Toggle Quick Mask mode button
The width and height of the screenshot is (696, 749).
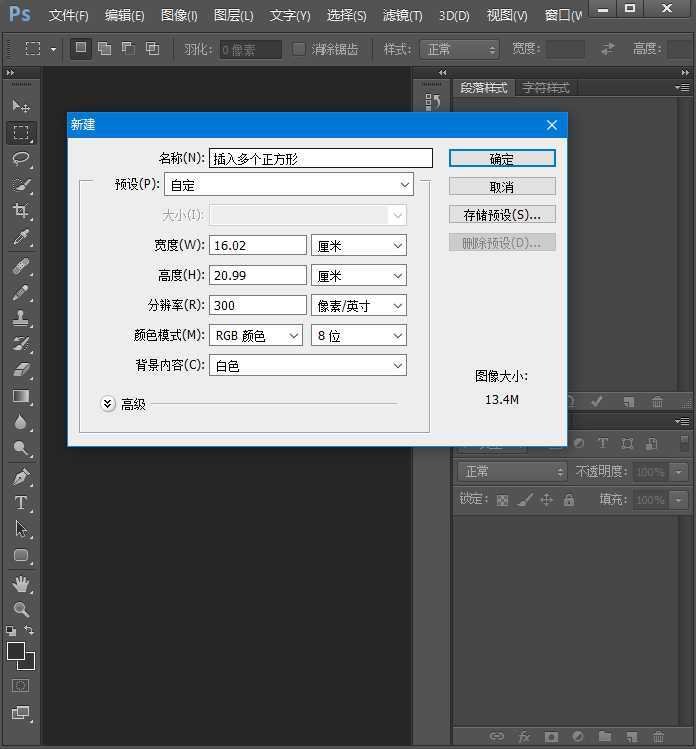(21, 686)
